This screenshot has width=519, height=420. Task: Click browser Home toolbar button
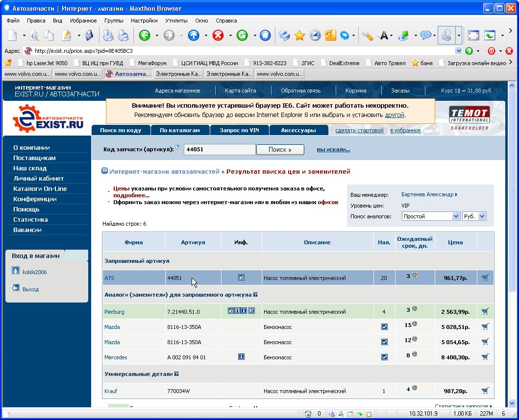265,35
